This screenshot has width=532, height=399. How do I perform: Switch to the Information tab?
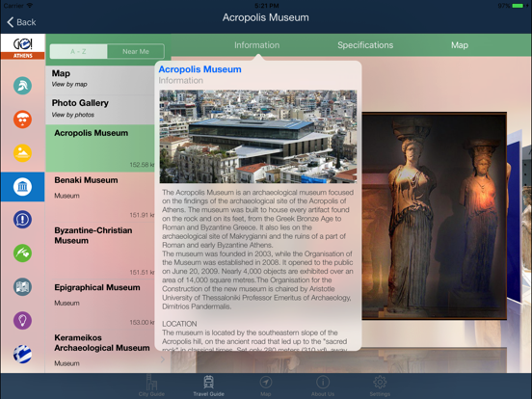(x=256, y=45)
